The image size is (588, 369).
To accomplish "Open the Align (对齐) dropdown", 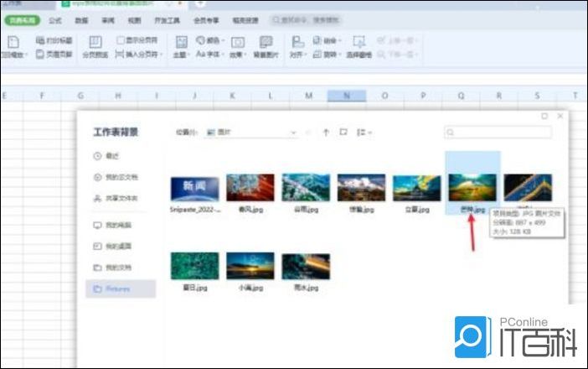I will coord(297,47).
